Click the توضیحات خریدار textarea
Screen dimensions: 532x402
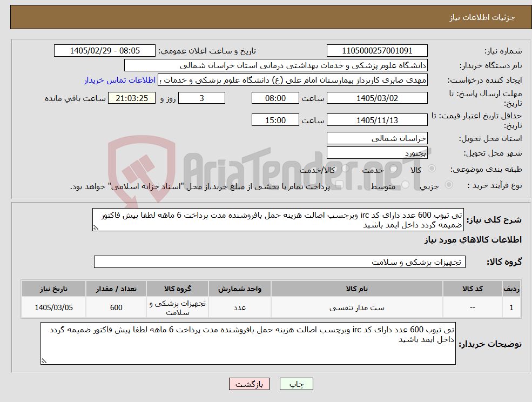(x=248, y=343)
